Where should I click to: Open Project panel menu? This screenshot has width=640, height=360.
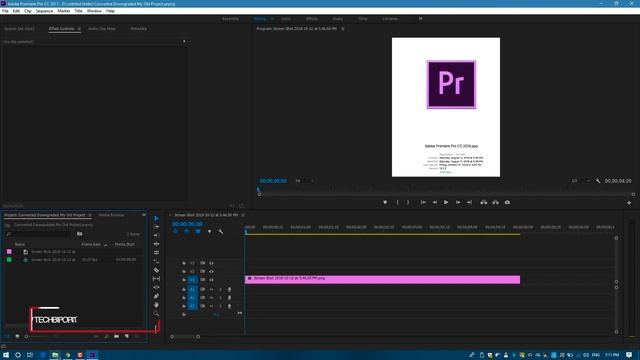coord(90,215)
